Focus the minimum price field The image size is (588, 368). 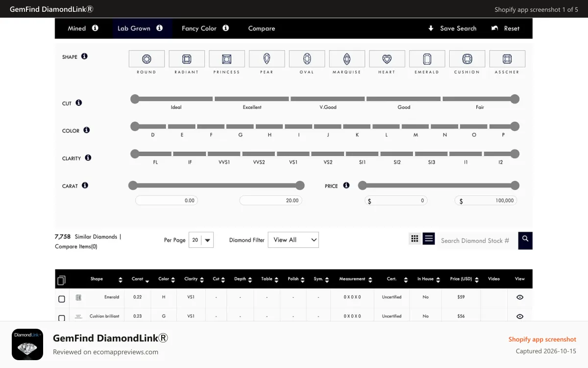pos(396,200)
